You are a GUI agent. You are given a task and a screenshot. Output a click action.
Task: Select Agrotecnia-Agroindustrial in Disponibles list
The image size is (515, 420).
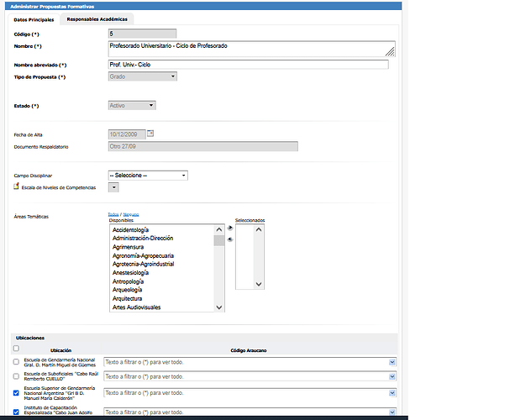coord(143,264)
